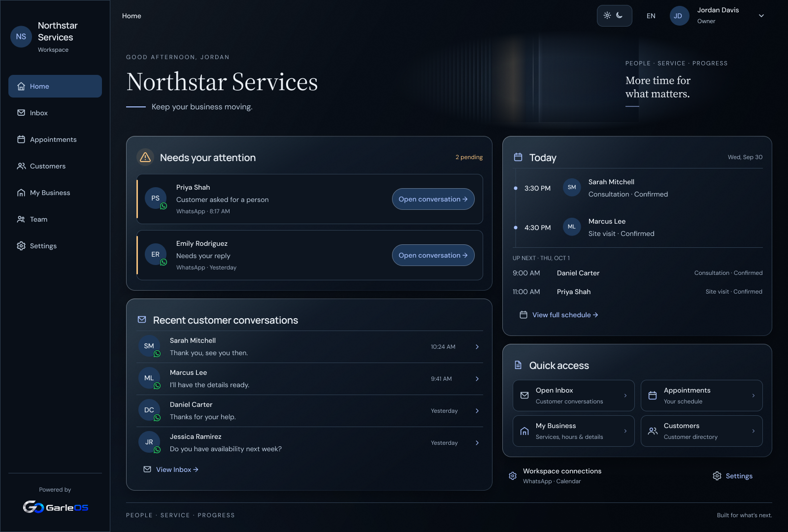Click the ML avatar in Today schedule

(572, 227)
